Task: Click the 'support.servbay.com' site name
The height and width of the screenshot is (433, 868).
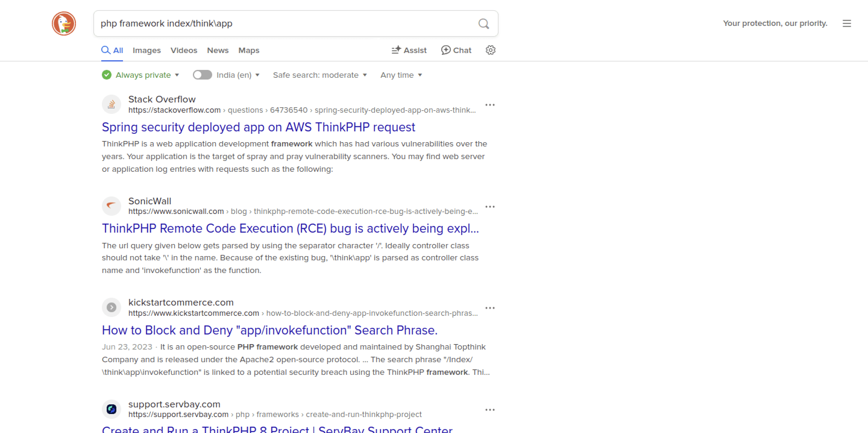Action: pyautogui.click(x=174, y=404)
